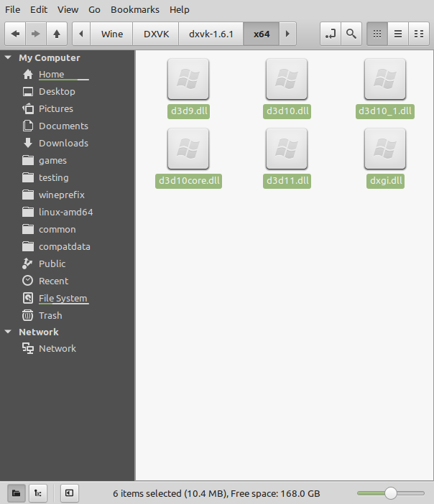Viewport: 434px width, 504px height.
Task: Show places in the sidebar
Action: [x=17, y=493]
